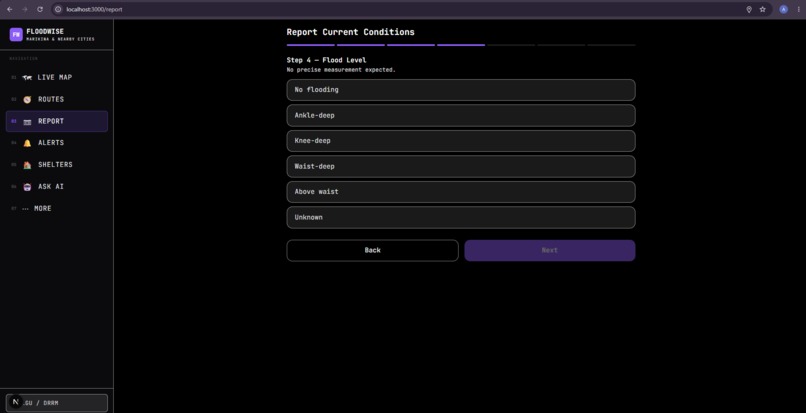
Task: Reload the page in the browser
Action: pos(40,9)
